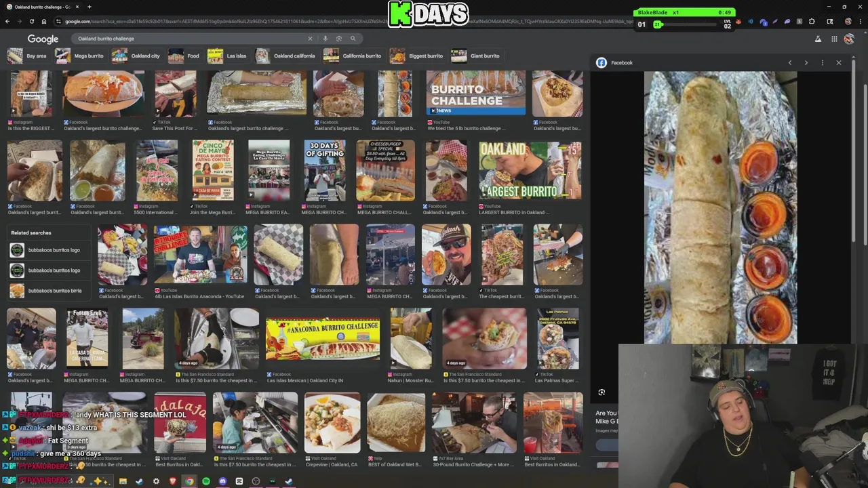Clear the Google search box

310,39
